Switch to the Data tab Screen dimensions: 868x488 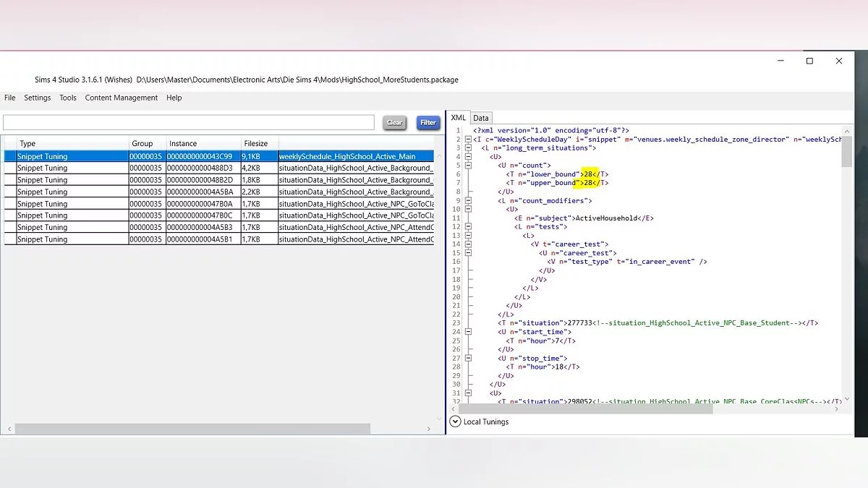tap(481, 118)
